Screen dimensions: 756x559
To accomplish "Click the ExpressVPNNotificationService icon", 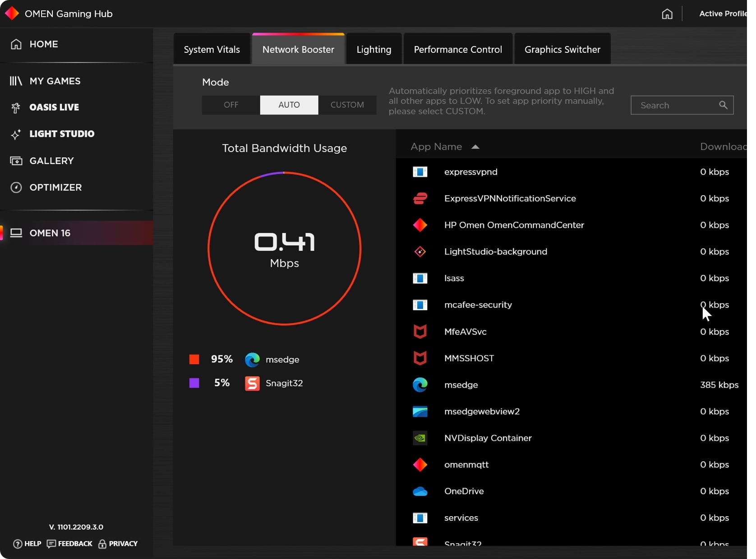I will point(419,198).
